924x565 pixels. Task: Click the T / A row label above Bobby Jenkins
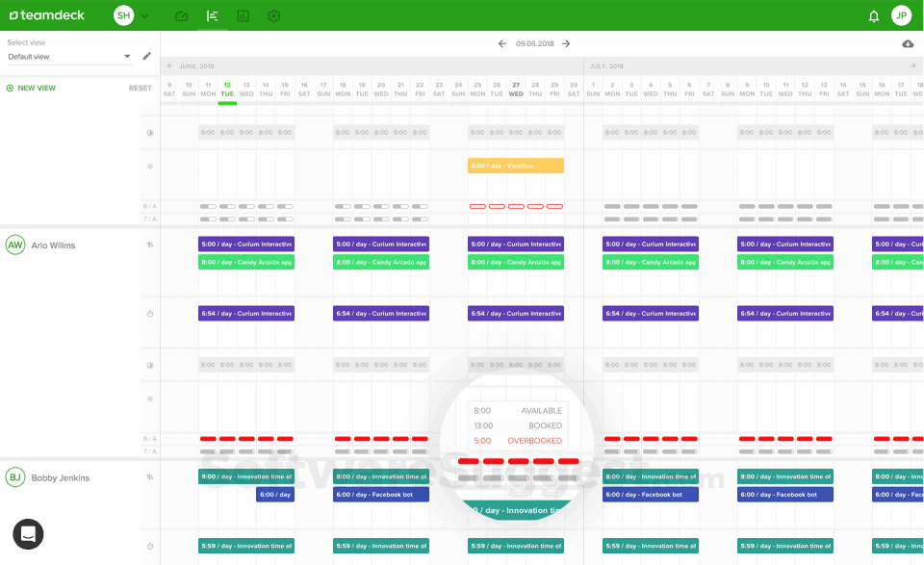click(x=150, y=451)
